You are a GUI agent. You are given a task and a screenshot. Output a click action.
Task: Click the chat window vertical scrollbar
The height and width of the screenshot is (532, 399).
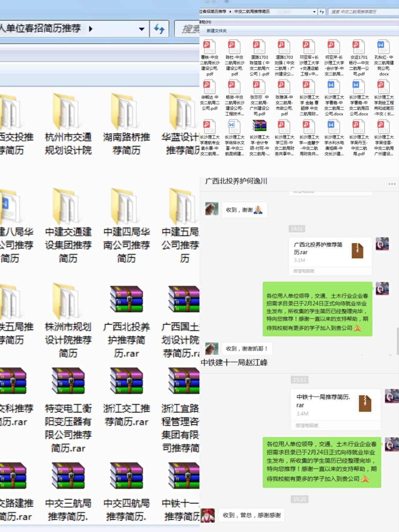(x=397, y=337)
